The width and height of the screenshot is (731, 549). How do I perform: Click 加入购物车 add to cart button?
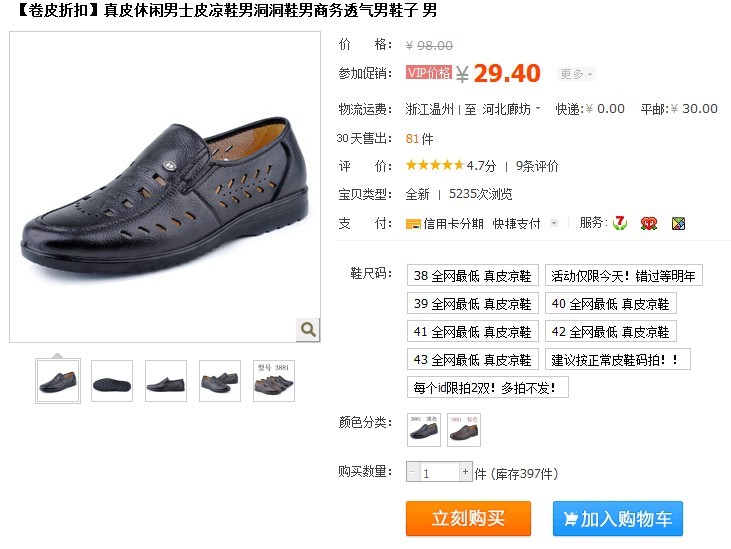(618, 518)
